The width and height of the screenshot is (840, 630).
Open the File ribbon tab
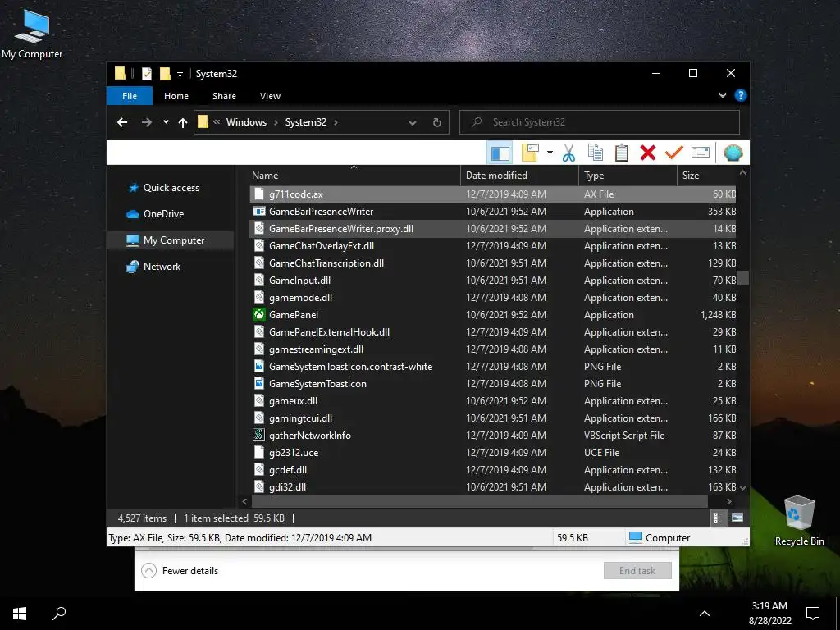pos(130,96)
